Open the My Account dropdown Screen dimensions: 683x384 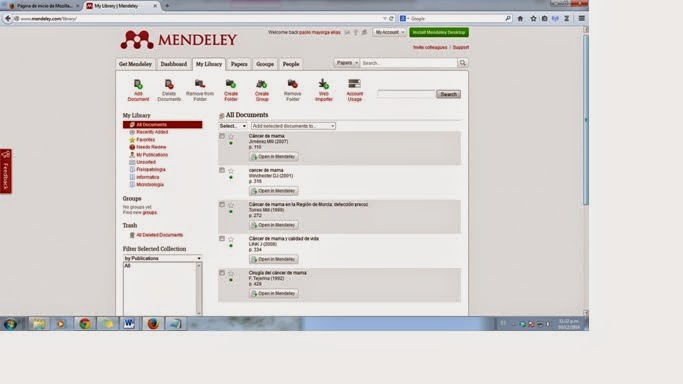pos(390,32)
